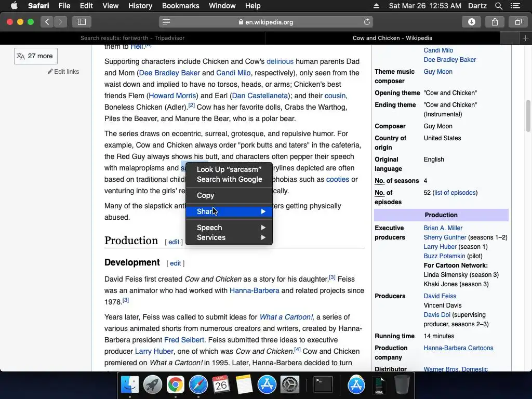Open the Buzz Potamkin link
Image resolution: width=532 pixels, height=399 pixels.
[444, 256]
